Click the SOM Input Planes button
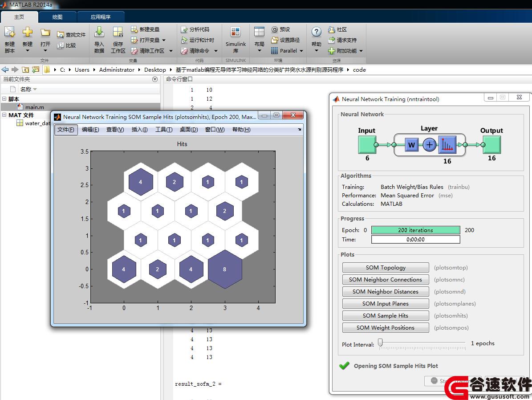Viewport: 532px width, 400px height. tap(386, 304)
